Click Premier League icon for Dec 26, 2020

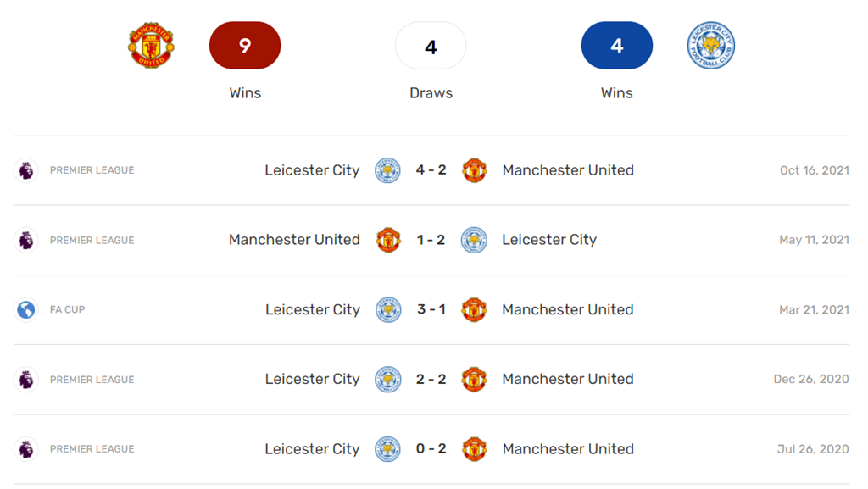click(x=26, y=380)
